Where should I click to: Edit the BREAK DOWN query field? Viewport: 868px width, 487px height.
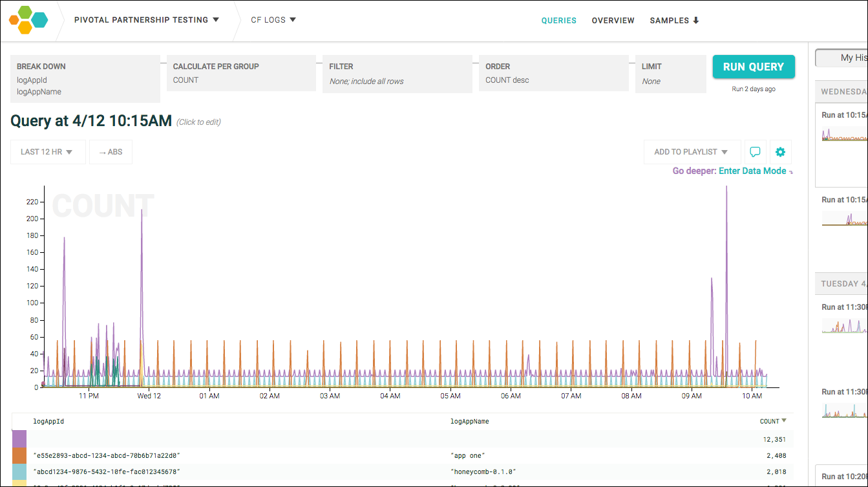click(85, 78)
